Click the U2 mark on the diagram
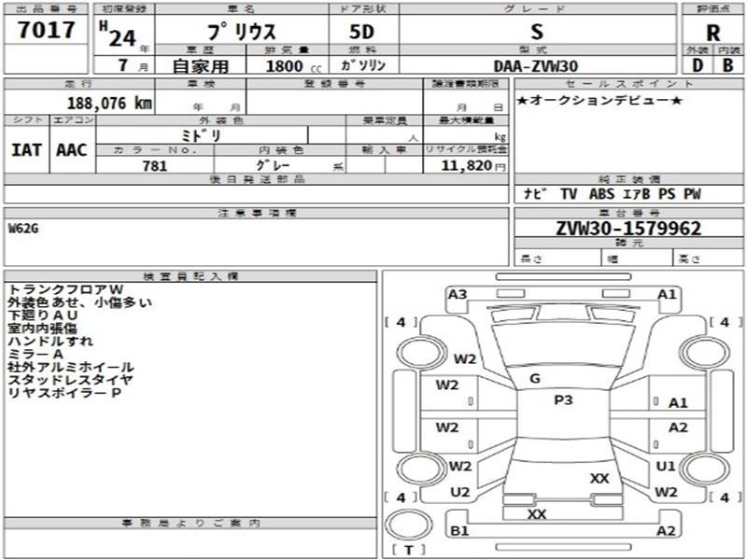The height and width of the screenshot is (560, 747). [x=459, y=492]
